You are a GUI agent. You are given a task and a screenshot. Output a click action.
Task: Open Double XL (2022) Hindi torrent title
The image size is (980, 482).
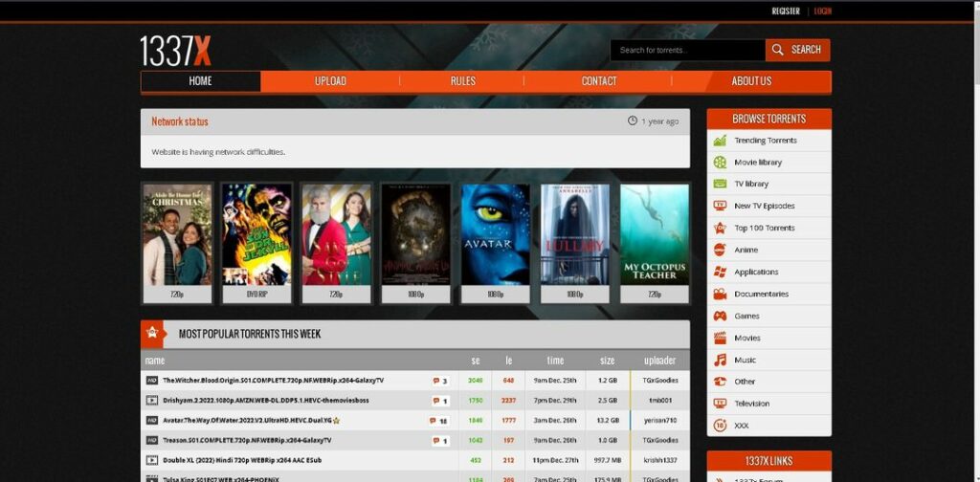[242, 460]
